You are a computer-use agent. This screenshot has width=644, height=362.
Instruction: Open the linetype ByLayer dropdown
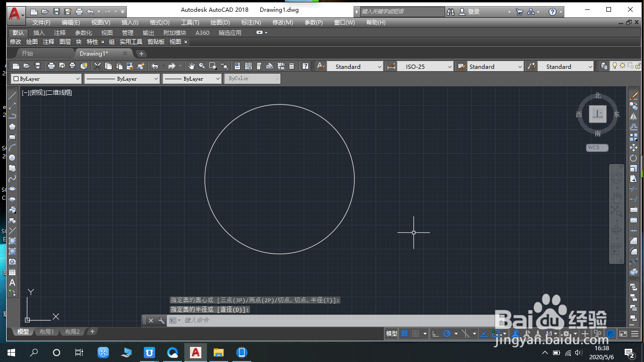pos(122,79)
